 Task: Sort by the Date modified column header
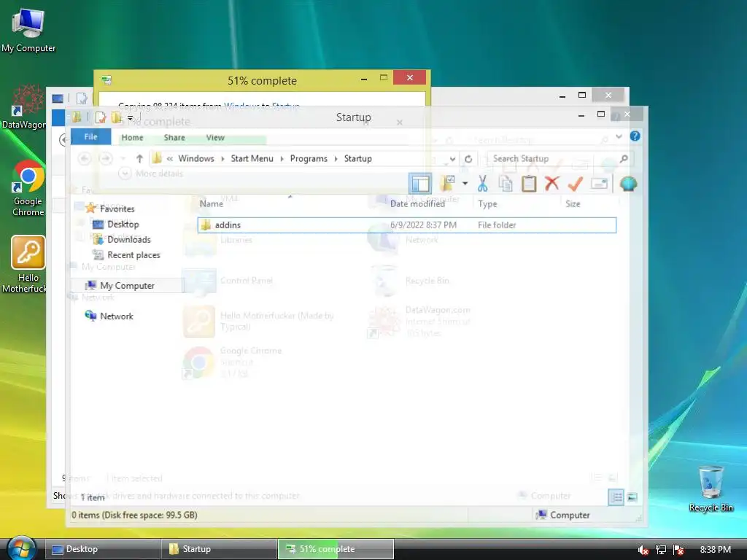coord(417,204)
